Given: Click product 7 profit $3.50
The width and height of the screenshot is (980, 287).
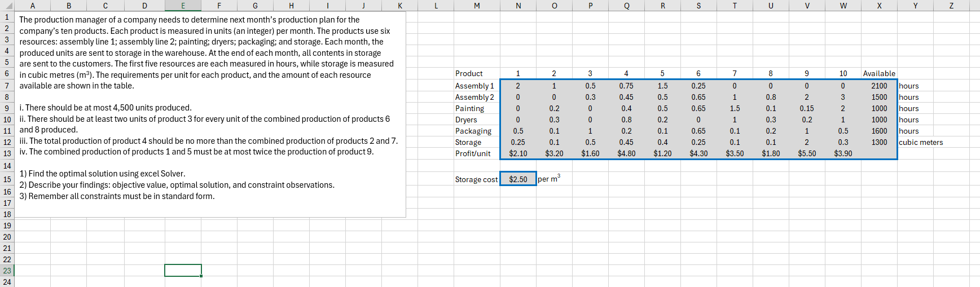Looking at the screenshot, I should [x=735, y=153].
